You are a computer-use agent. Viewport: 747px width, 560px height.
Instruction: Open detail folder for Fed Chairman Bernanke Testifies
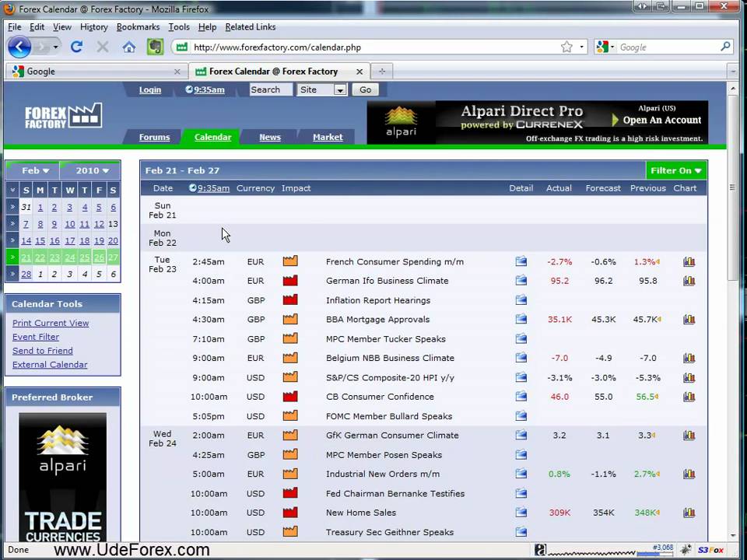(521, 493)
